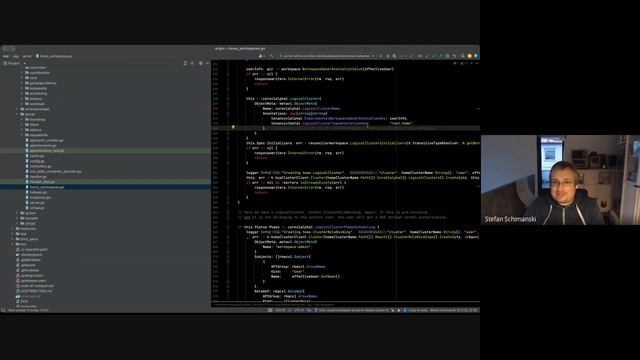Select the kubequota folder
The height and width of the screenshot is (360, 640).
pos(36,88)
